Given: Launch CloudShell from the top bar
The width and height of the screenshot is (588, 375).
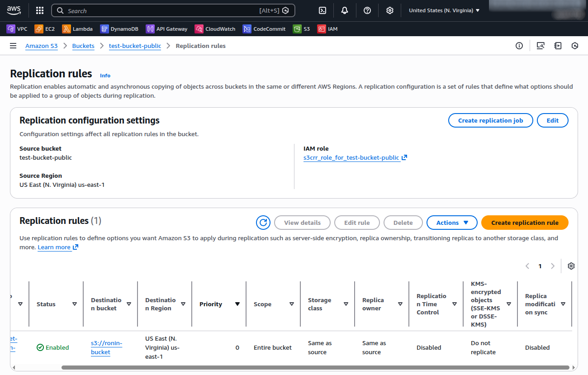Looking at the screenshot, I should [x=322, y=10].
